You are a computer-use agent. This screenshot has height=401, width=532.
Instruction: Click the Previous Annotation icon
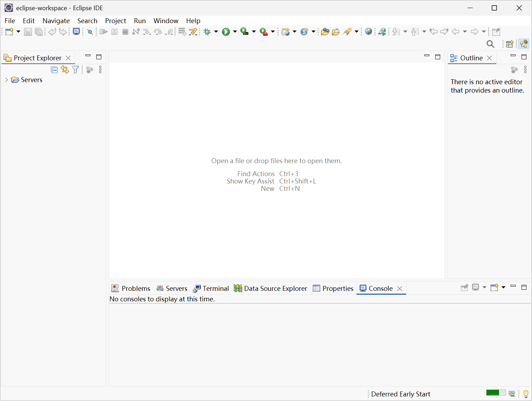click(x=415, y=32)
